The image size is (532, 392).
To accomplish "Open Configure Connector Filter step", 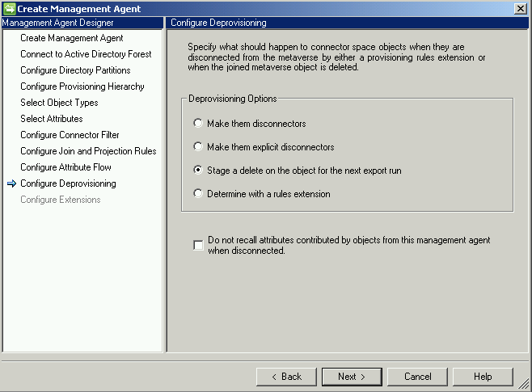I will pyautogui.click(x=70, y=135).
